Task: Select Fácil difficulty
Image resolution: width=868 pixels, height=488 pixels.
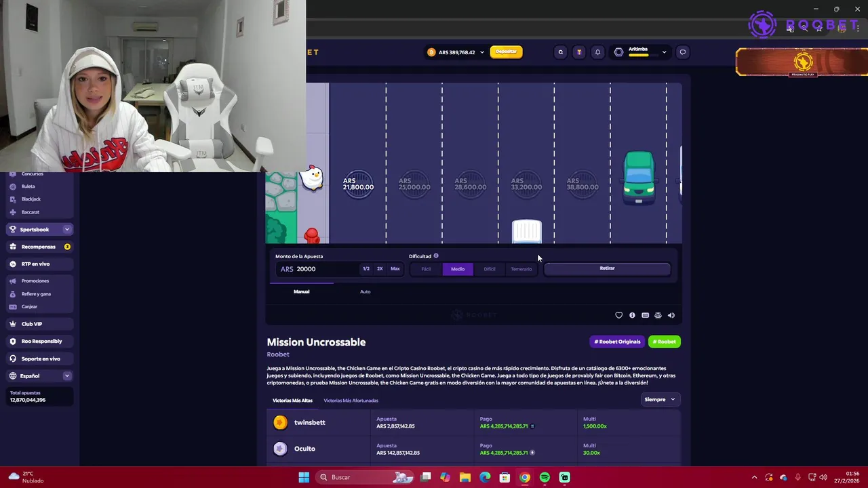Action: click(x=426, y=269)
